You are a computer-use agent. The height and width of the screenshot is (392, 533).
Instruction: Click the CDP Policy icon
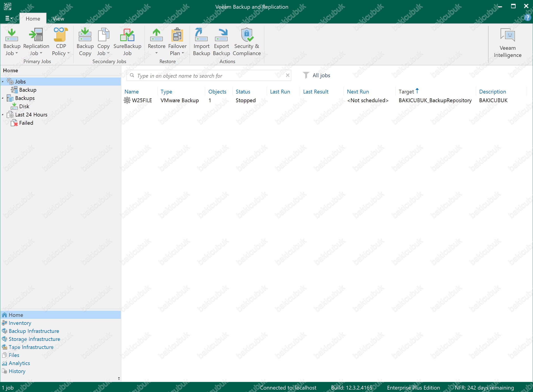click(61, 35)
